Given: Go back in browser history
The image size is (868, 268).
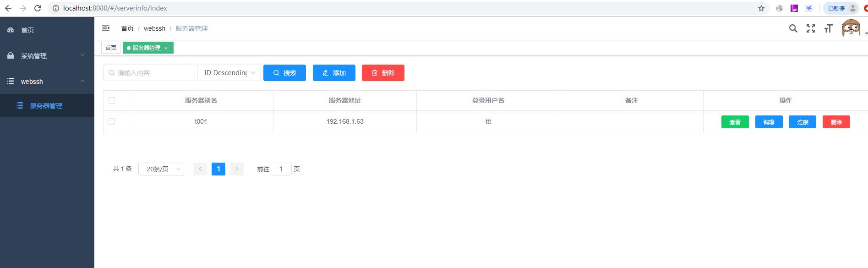Looking at the screenshot, I should 8,8.
